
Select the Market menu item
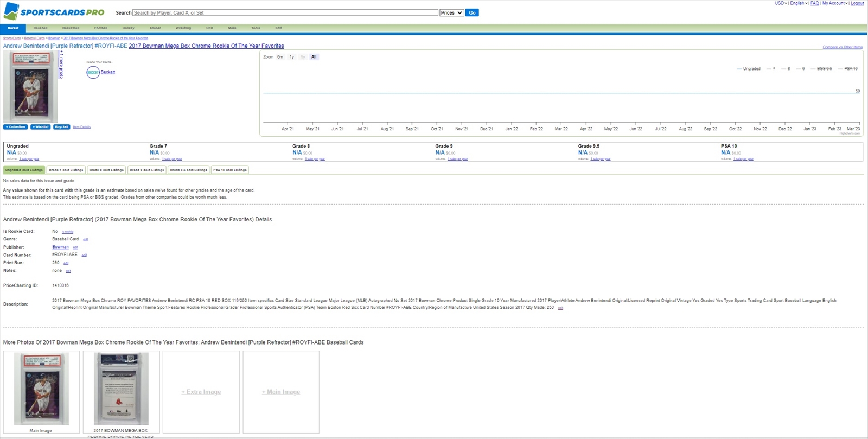point(13,28)
